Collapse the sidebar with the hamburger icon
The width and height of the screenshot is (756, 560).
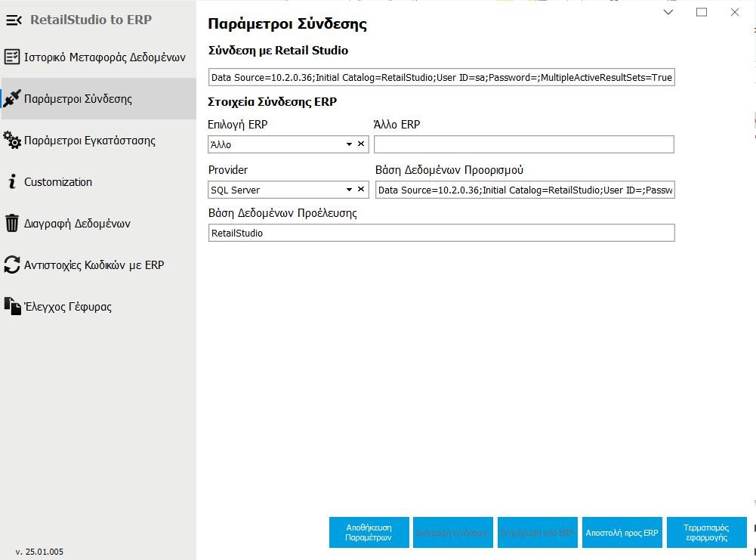pos(14,20)
